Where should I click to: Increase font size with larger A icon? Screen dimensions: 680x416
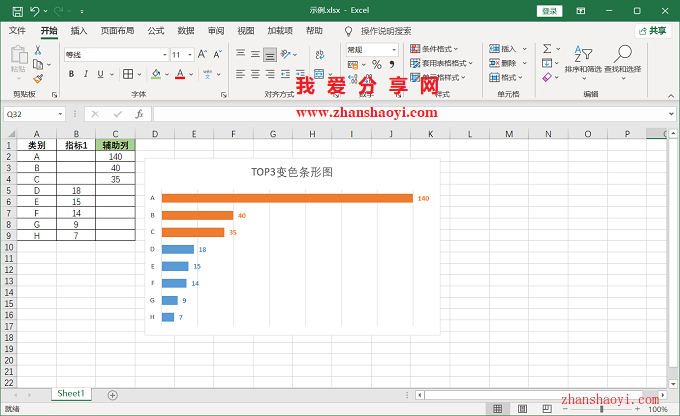(202, 54)
